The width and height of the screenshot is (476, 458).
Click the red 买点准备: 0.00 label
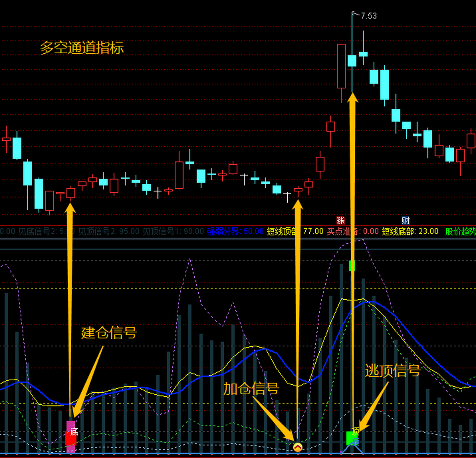pos(353,232)
